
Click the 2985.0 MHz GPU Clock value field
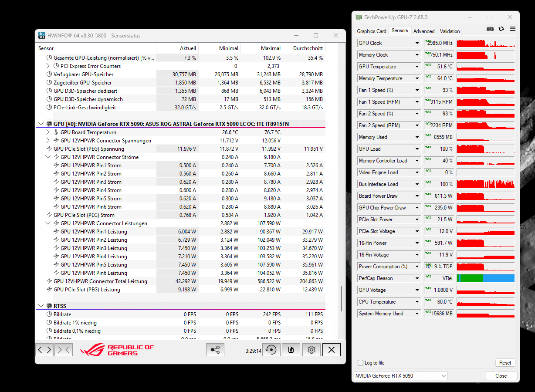point(439,43)
